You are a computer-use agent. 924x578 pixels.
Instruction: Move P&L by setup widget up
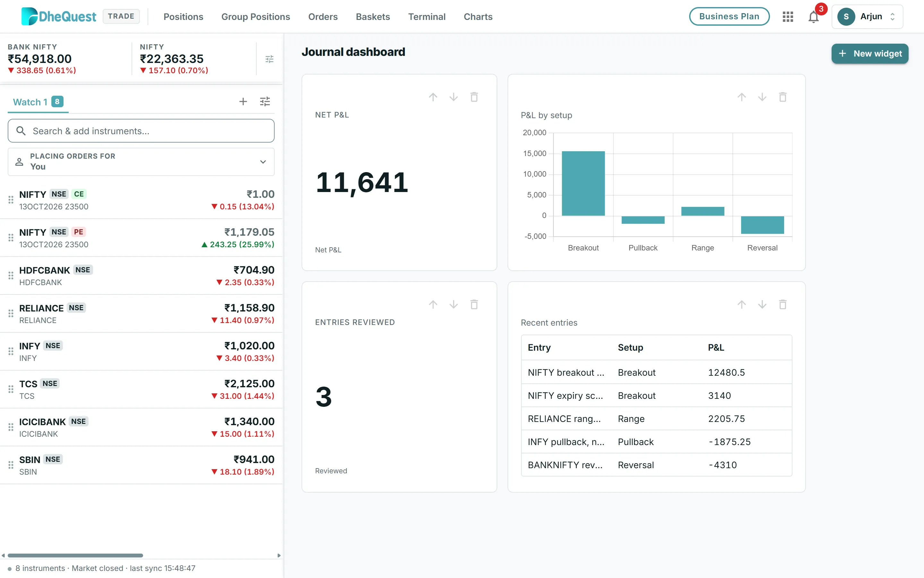(741, 97)
